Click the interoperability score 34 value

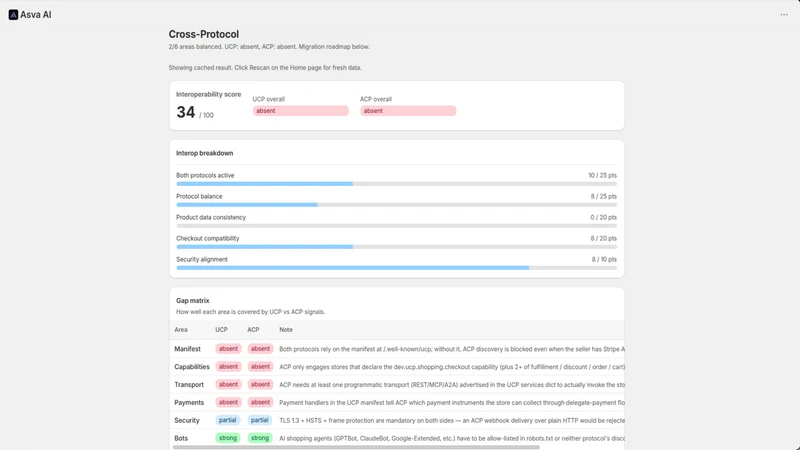click(186, 112)
